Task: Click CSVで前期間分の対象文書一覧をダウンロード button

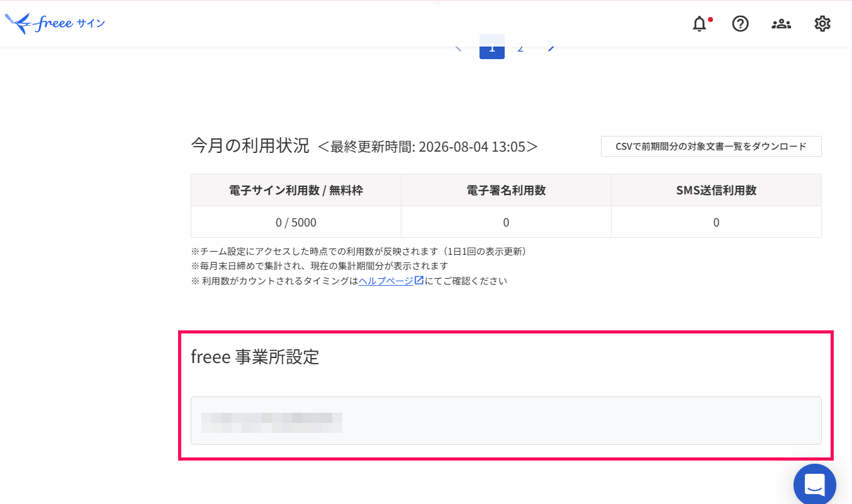Action: [x=711, y=146]
